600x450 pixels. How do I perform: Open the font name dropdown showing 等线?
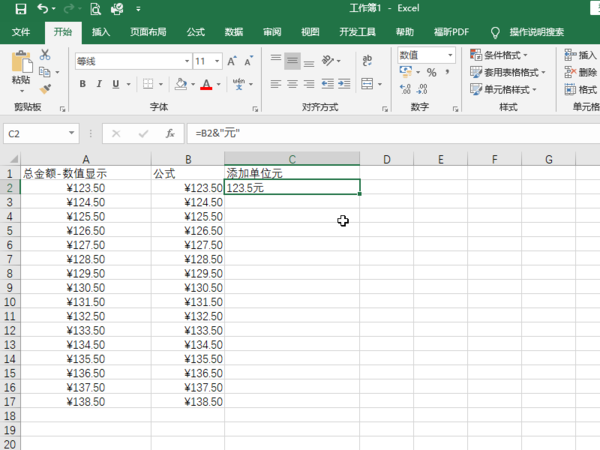click(184, 61)
